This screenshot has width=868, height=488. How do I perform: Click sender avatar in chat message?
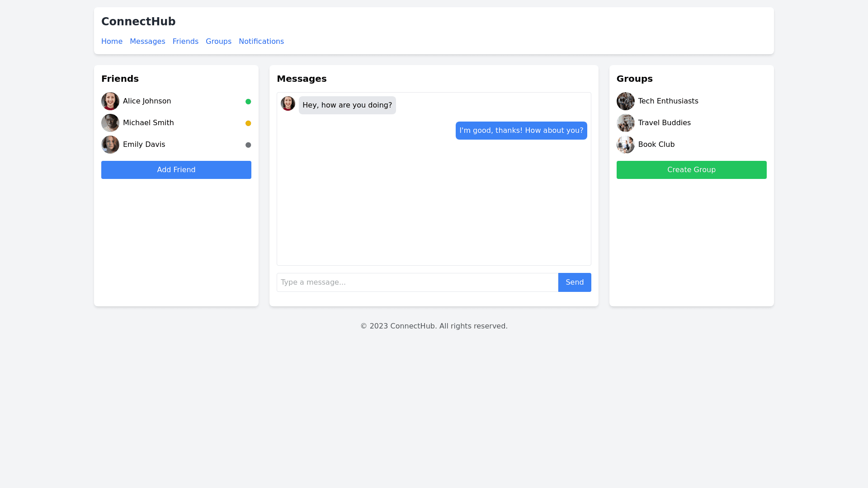click(288, 103)
